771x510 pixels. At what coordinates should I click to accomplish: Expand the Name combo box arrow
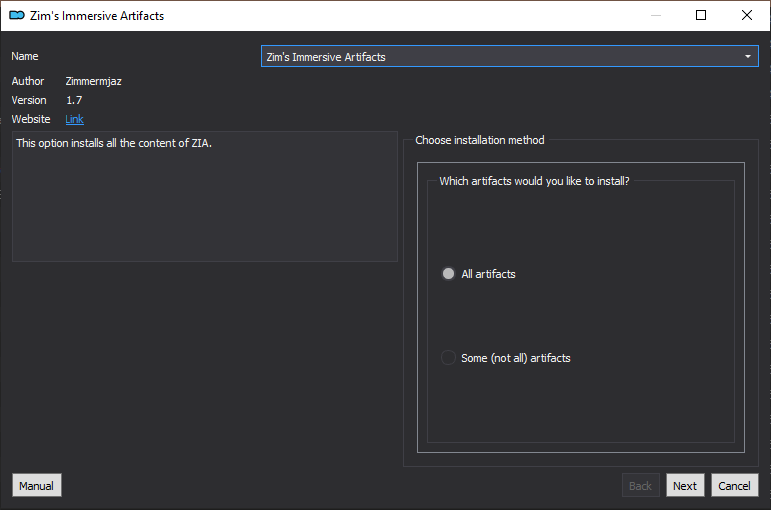point(747,57)
